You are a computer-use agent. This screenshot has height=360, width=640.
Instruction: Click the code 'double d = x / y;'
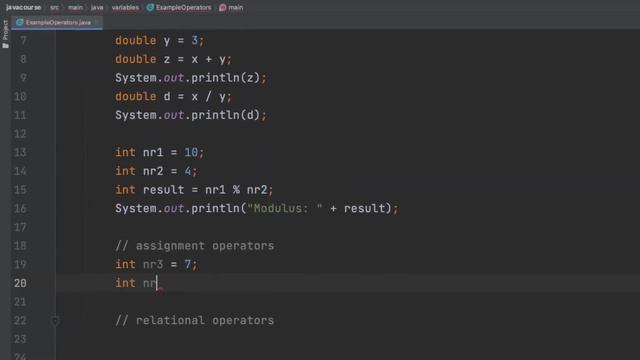coord(173,97)
